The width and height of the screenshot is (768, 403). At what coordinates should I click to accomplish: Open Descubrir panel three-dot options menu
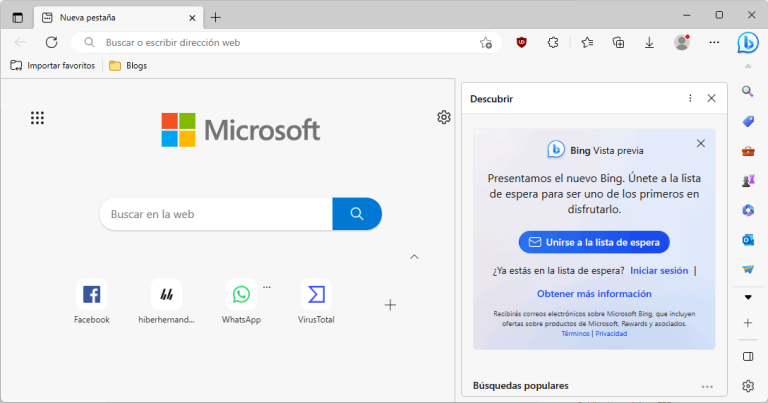click(x=690, y=99)
